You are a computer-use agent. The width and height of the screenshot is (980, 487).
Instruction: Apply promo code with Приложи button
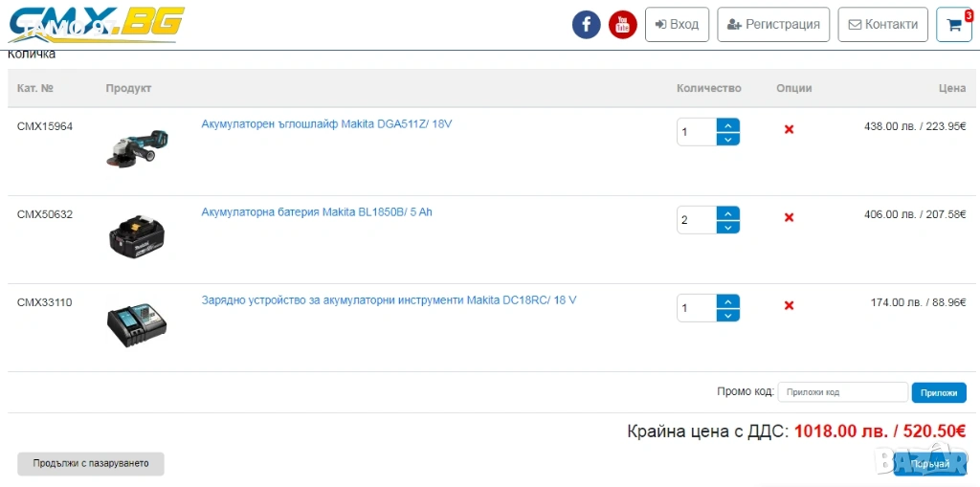click(939, 392)
